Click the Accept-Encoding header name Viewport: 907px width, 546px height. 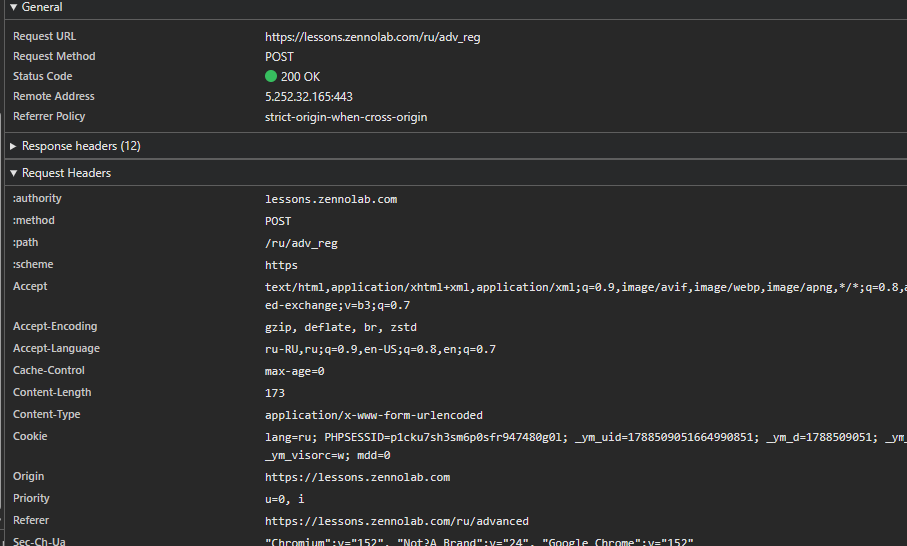tap(55, 326)
